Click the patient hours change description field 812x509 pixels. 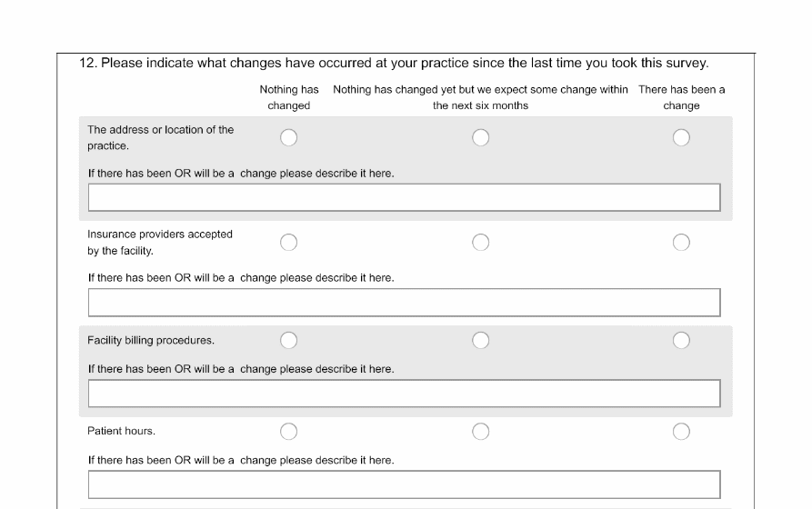point(404,484)
